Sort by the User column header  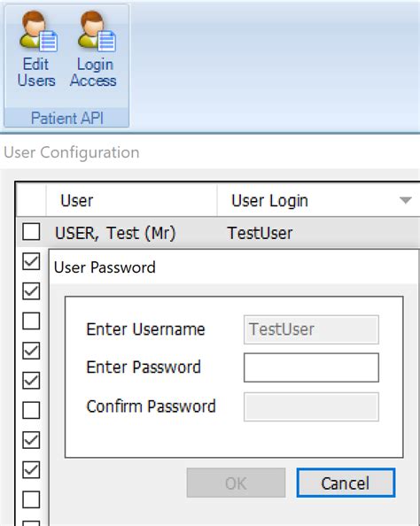click(132, 201)
